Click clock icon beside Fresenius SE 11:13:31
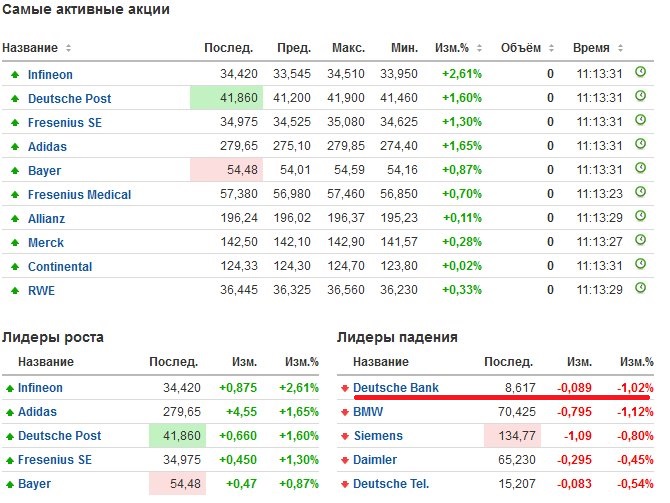 (x=640, y=120)
